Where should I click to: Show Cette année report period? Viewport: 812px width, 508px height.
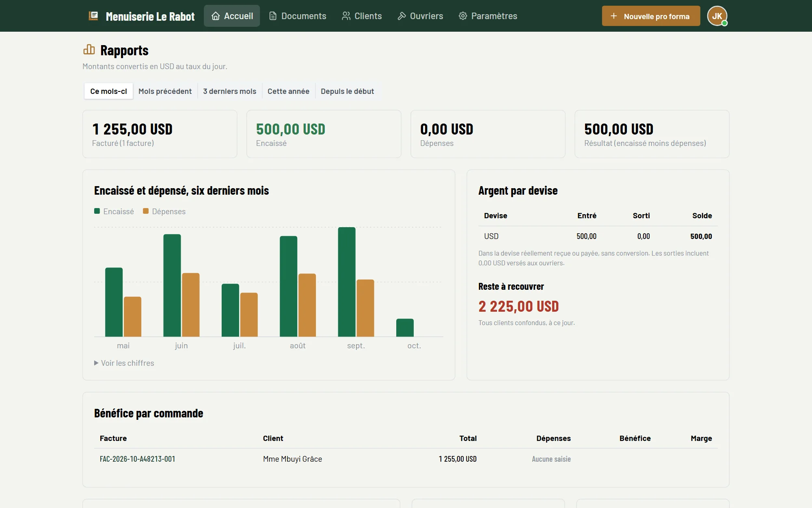point(288,91)
